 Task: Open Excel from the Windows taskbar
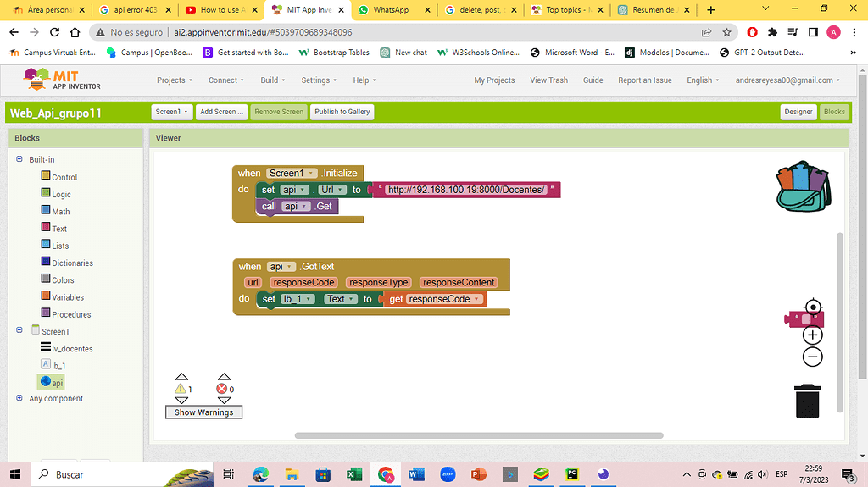[x=353, y=474]
